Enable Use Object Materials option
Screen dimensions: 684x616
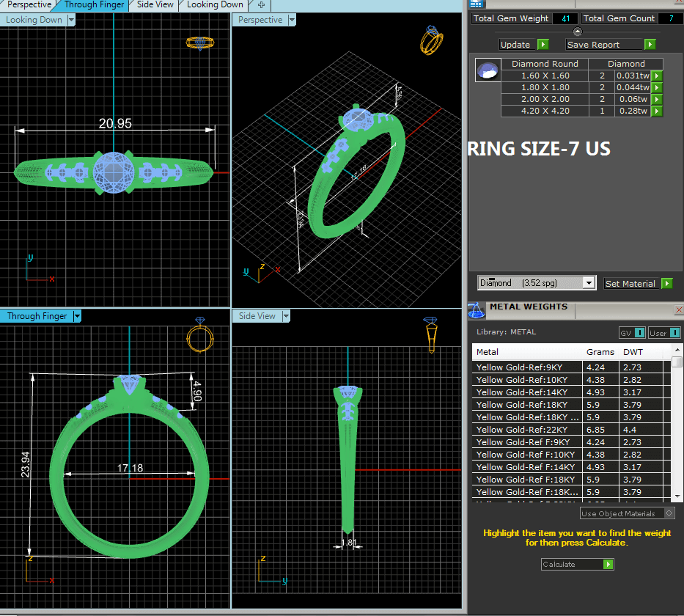click(669, 513)
